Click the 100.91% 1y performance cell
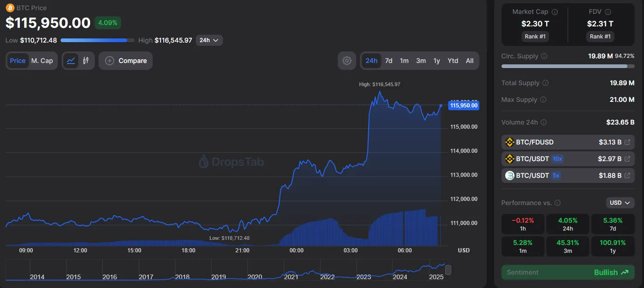 point(613,246)
